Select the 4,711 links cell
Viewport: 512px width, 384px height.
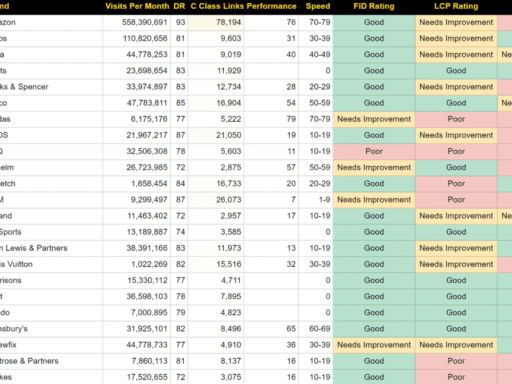pyautogui.click(x=216, y=280)
